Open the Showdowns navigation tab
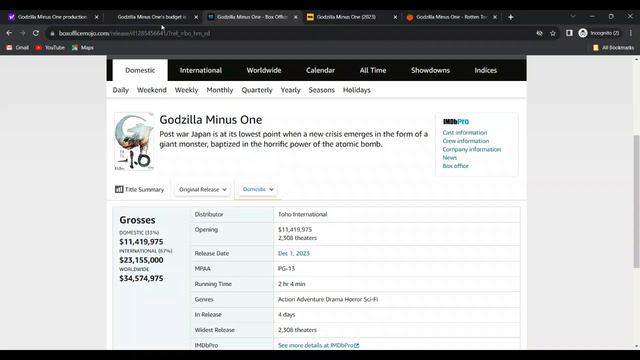The image size is (640, 360). 430,70
